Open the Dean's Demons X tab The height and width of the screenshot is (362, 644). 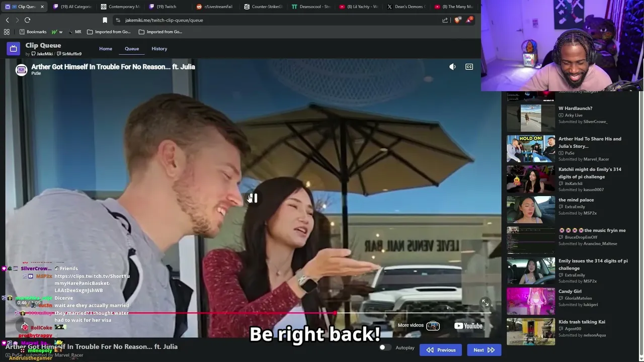pyautogui.click(x=406, y=7)
